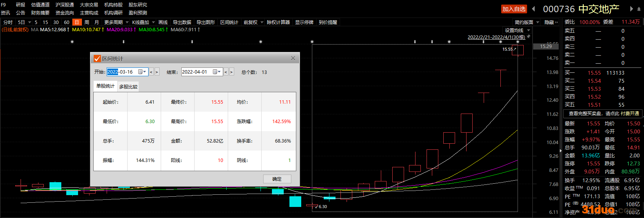Viewport: 644px width, 218px height.
Task: Click the pin icon beside date range
Action: (528, 37)
